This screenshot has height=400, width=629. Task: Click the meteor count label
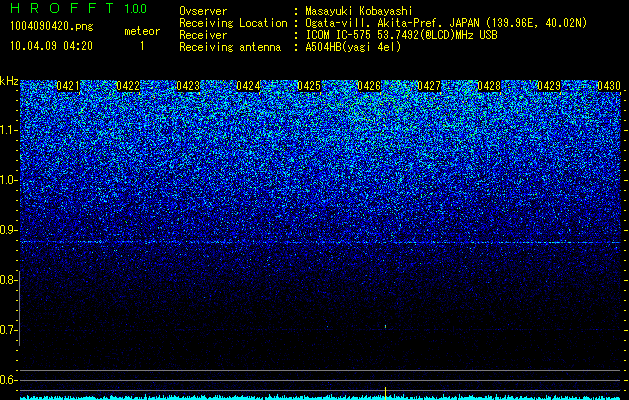pos(142,31)
